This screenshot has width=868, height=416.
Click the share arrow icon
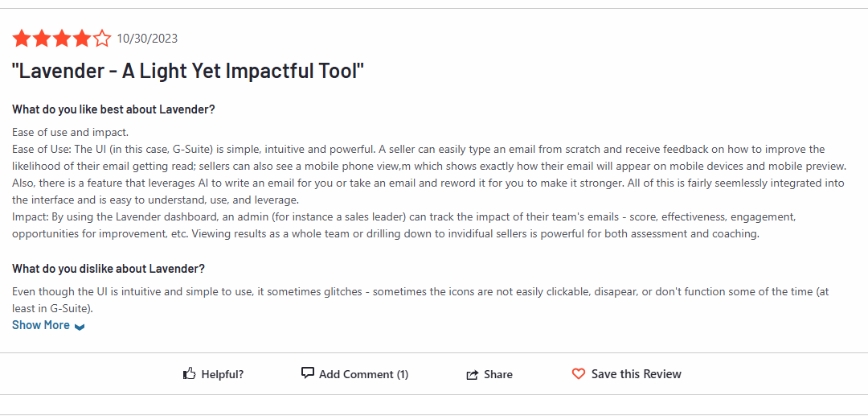coord(473,375)
